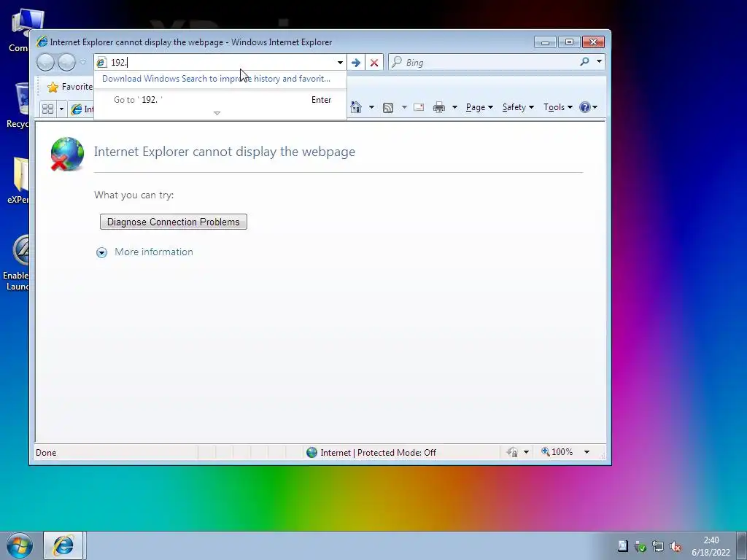
Task: Click the Help question mark icon
Action: 585,107
